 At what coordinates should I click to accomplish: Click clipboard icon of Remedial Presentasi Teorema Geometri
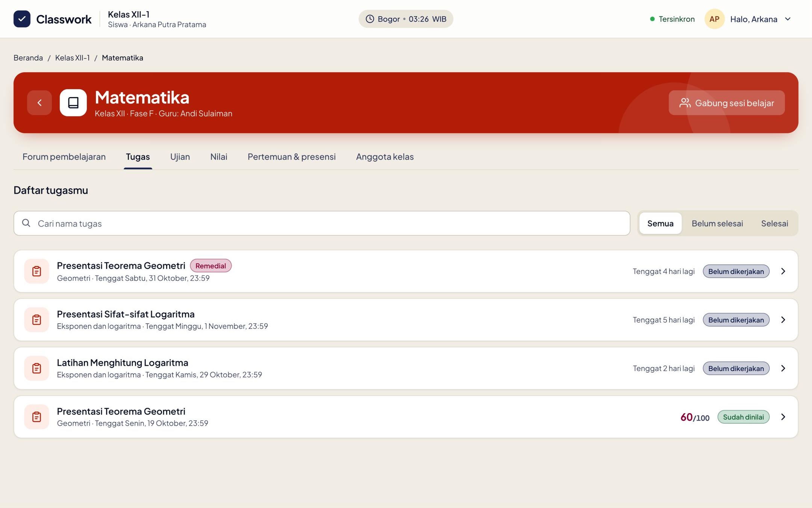(37, 271)
